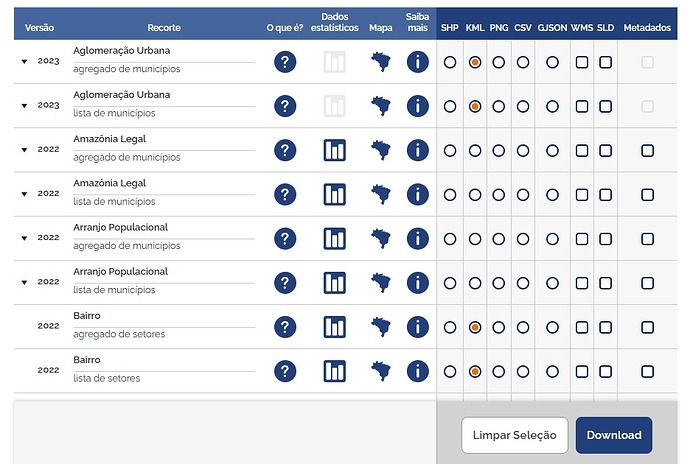Select CSV format for Bairro agregado de setores
690x464 pixels.
coord(523,327)
